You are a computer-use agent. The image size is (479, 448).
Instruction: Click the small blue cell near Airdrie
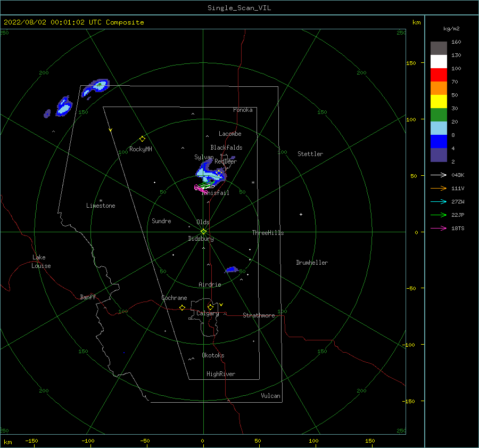232,270
